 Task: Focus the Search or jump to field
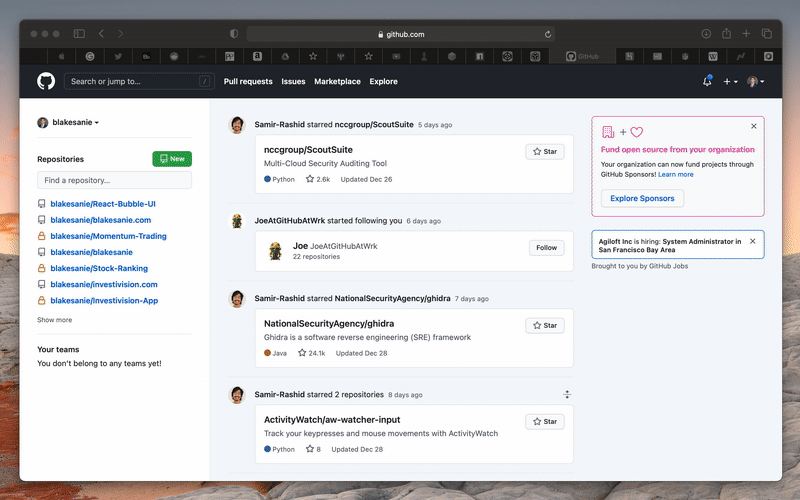pyautogui.click(x=139, y=81)
